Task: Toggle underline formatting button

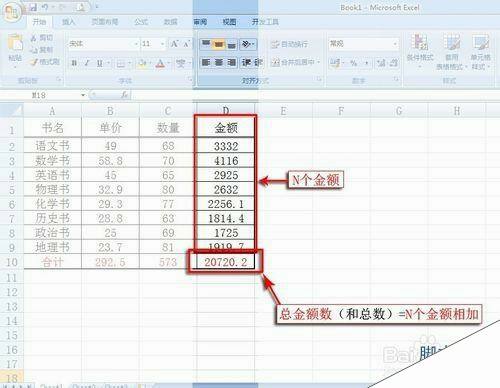Action: pyautogui.click(x=99, y=63)
